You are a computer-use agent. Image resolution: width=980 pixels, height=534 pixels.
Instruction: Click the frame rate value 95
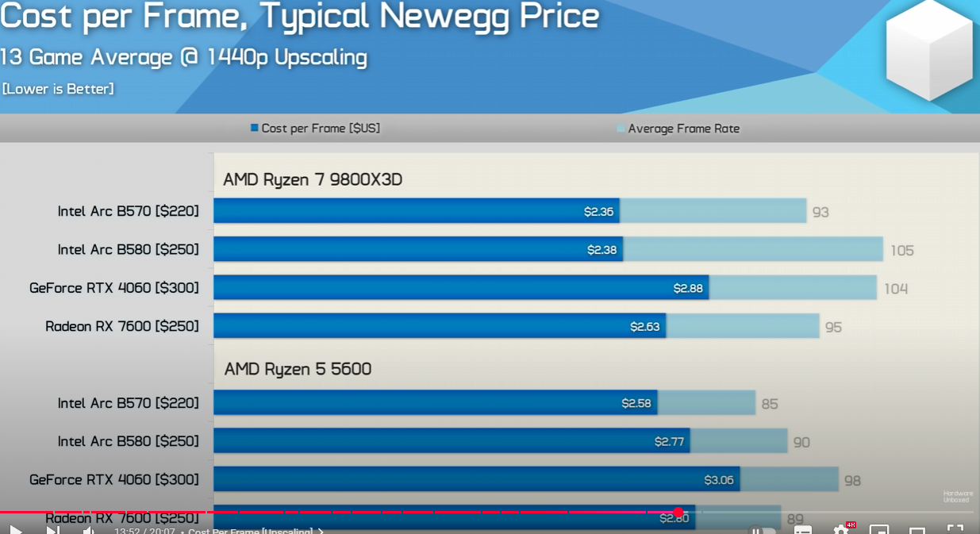833,327
